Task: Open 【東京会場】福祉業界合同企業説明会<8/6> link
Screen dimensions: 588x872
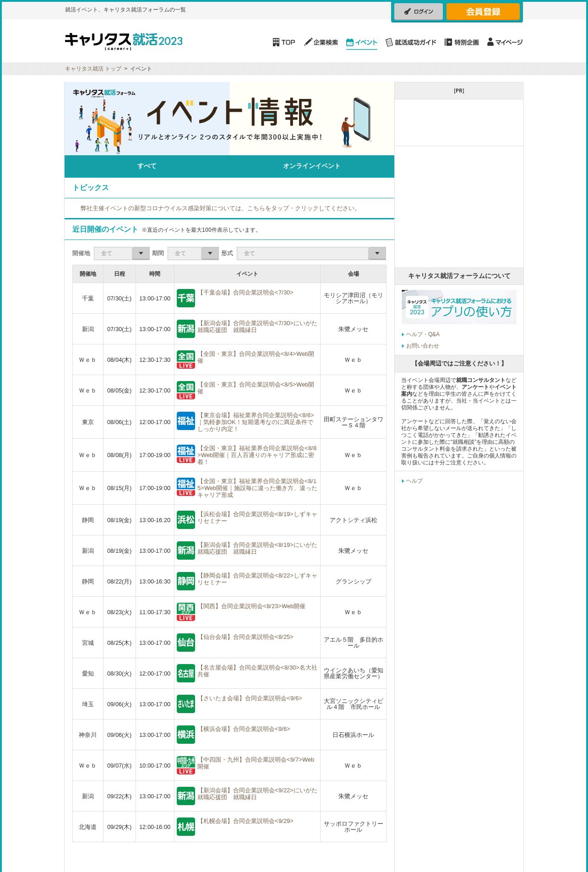Action: [256, 422]
